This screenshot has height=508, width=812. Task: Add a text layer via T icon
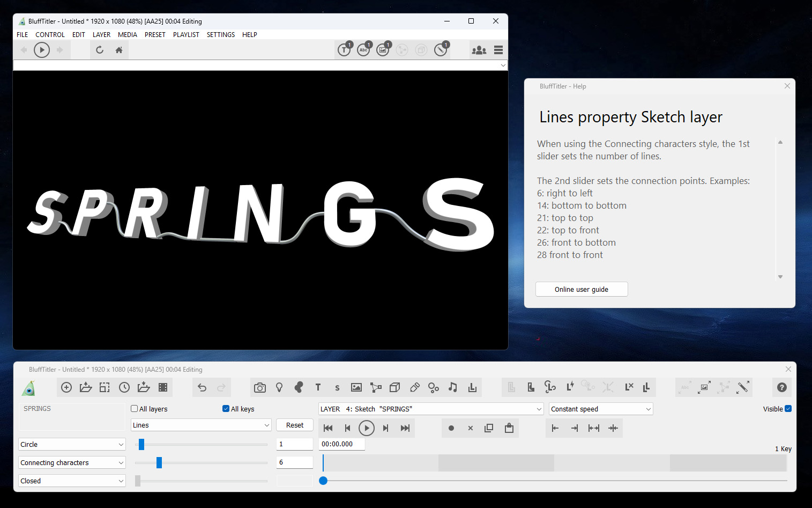[318, 387]
